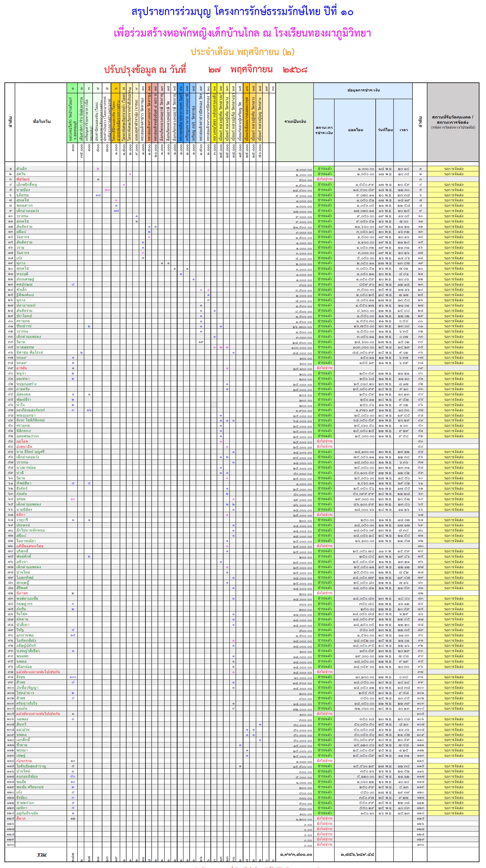Click the รวม label in bottom row
This screenshot has height=868, width=486.
coord(41,854)
